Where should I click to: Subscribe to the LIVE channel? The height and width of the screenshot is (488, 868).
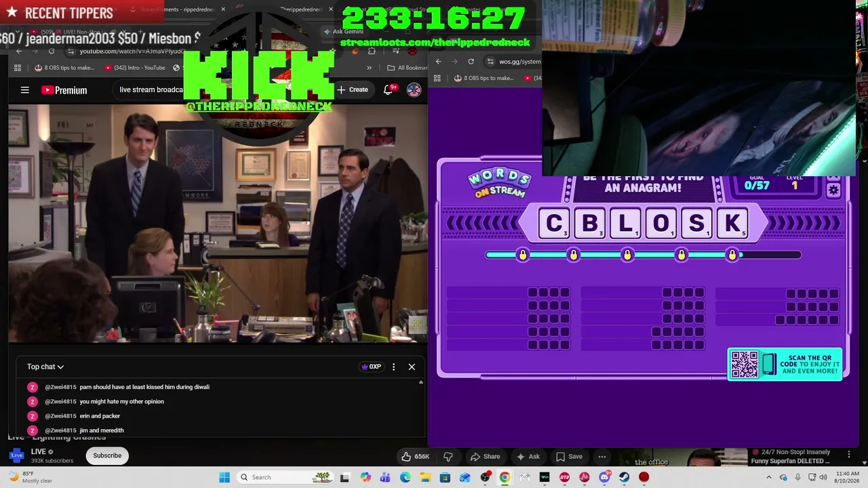coord(107,455)
